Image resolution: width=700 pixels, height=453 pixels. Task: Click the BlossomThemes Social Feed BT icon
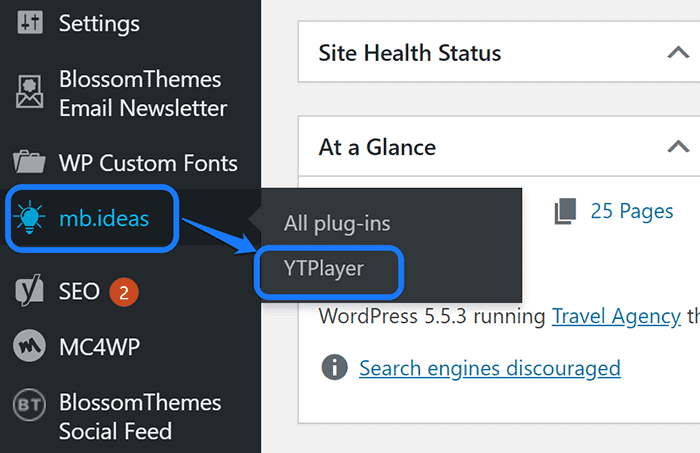point(27,407)
